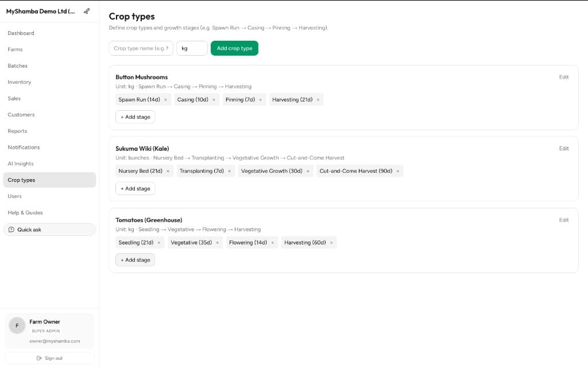This screenshot has width=588, height=369.
Task: Delete the Cut-and-Come Harvest (90d) stage
Action: pyautogui.click(x=398, y=171)
